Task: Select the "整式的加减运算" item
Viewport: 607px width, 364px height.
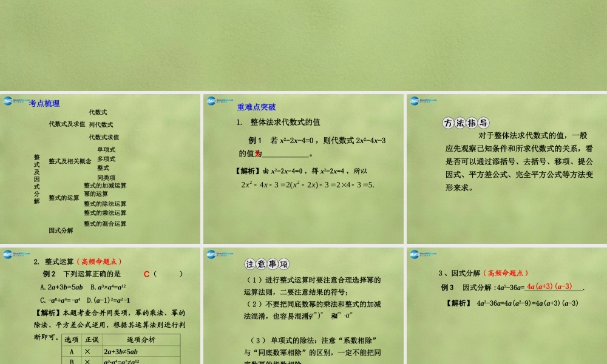Action: point(105,185)
